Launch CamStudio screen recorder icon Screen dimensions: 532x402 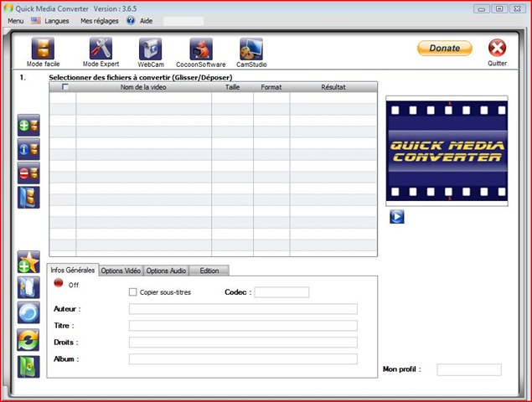(x=251, y=49)
